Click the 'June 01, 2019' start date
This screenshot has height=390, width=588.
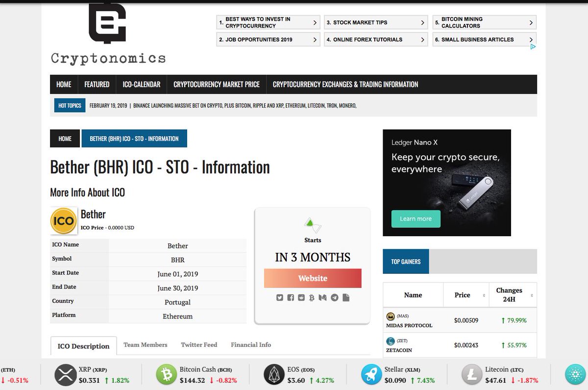click(x=177, y=274)
